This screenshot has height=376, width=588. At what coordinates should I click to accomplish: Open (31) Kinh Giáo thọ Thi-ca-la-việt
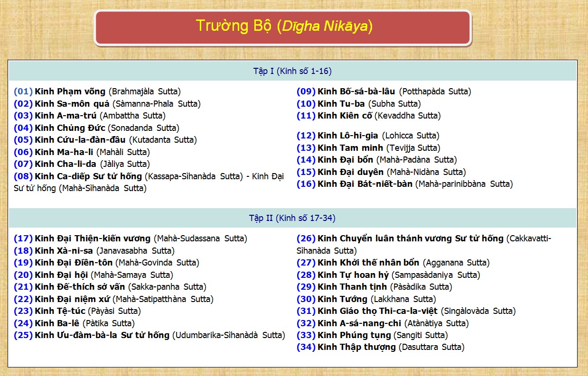(367, 311)
